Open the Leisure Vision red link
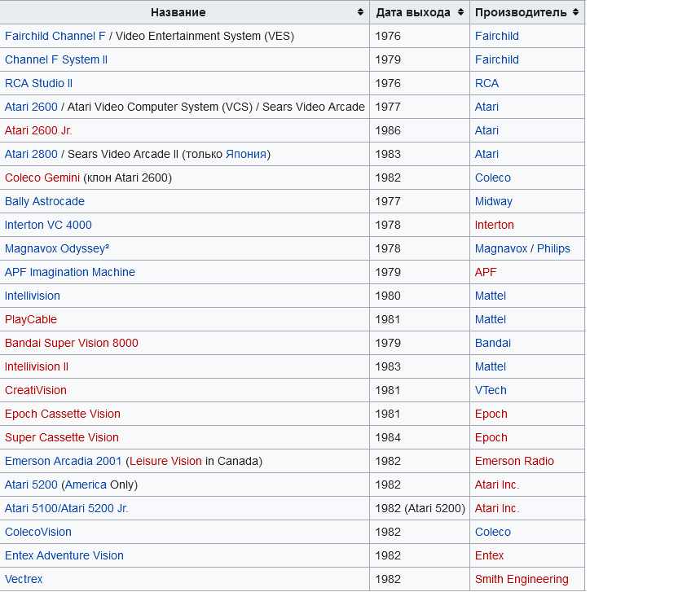 pyautogui.click(x=166, y=461)
